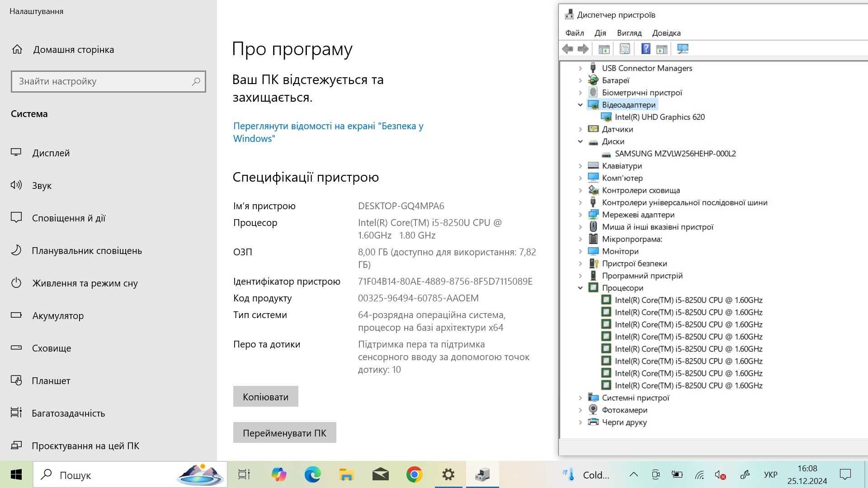868x488 pixels.
Task: Open Google Chrome from the taskbar
Action: click(414, 474)
